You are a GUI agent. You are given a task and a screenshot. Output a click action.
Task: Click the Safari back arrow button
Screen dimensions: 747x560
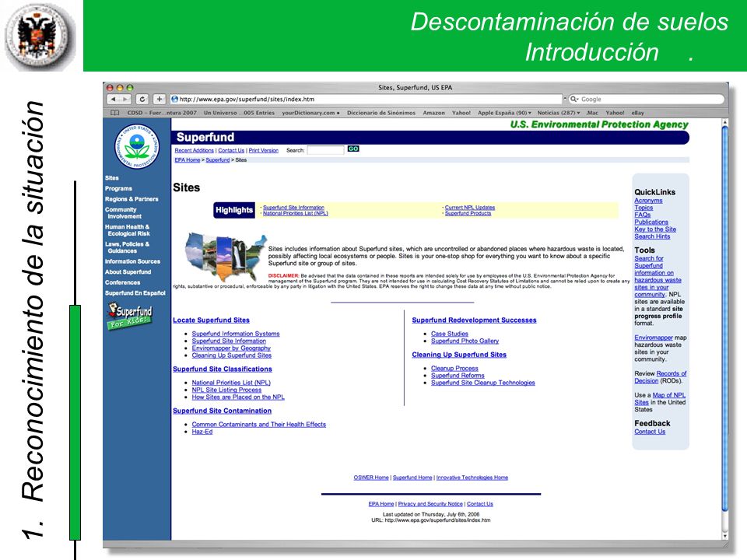coord(113,99)
